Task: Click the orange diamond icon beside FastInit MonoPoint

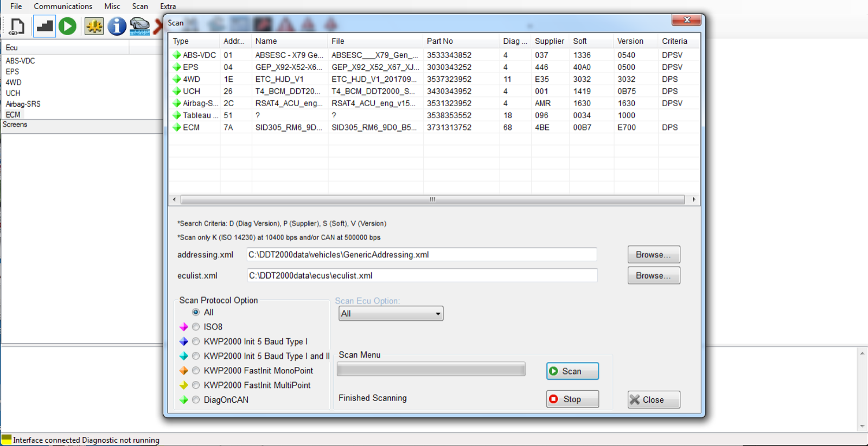Action: (x=184, y=371)
